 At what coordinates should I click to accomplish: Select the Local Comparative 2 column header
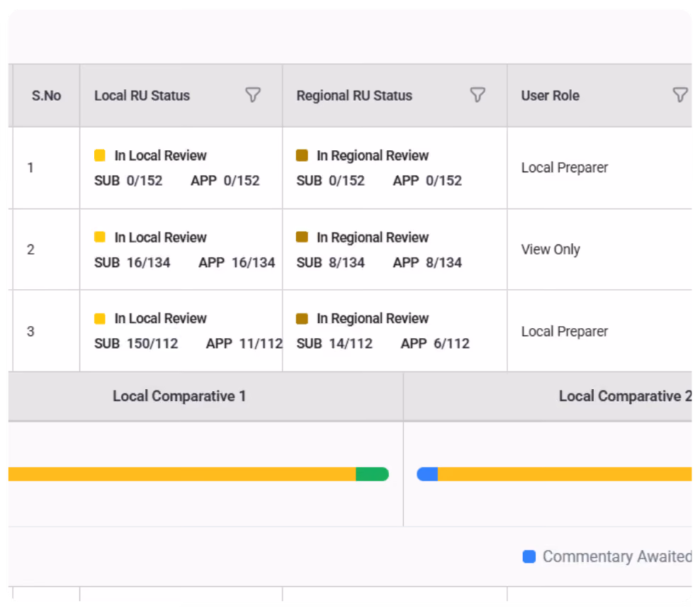548,396
